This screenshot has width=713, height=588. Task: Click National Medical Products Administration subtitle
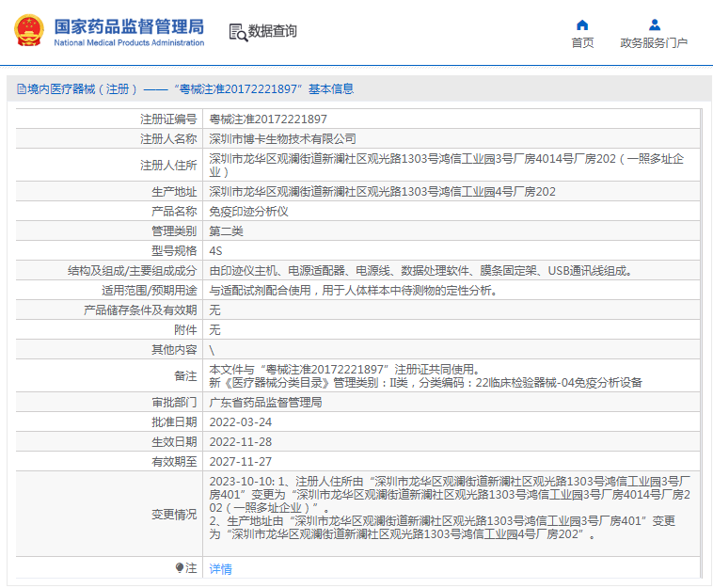tap(129, 42)
